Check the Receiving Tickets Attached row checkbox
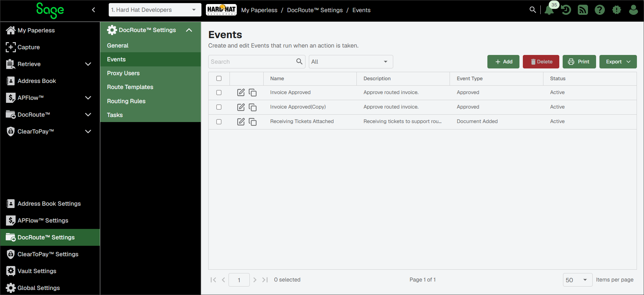Screen dimensions: 644x295 coord(219,121)
